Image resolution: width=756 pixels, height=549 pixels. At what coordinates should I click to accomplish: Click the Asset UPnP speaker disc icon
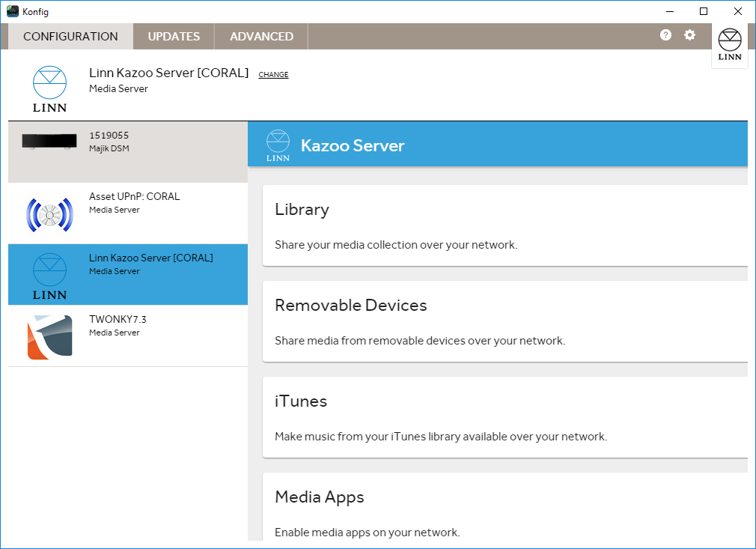click(x=49, y=215)
